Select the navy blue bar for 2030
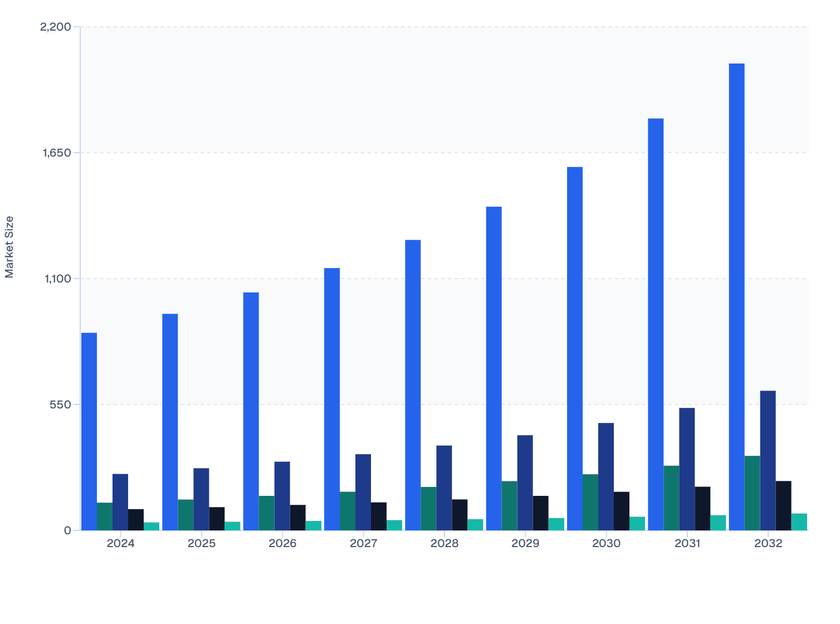Image resolution: width=840 pixels, height=624 pixels. click(606, 476)
